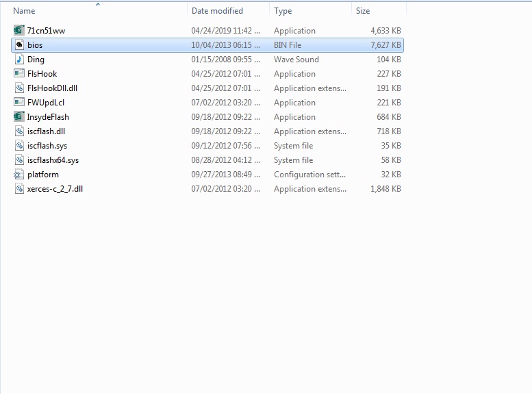The image size is (532, 395).
Task: Click the 4,633 KB size cell
Action: pos(385,31)
